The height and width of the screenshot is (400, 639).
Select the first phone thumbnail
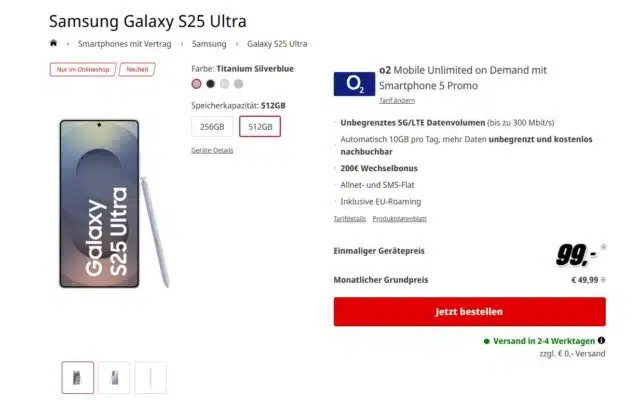pos(77,378)
